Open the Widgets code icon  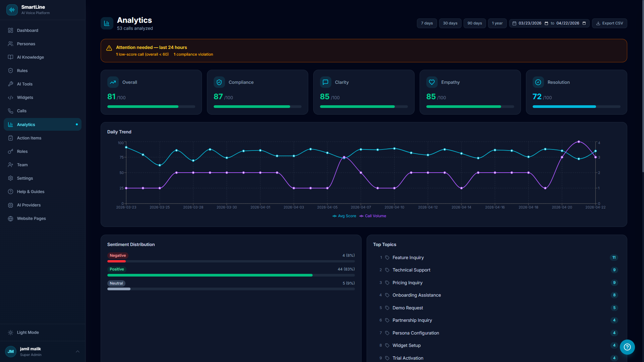tap(10, 97)
